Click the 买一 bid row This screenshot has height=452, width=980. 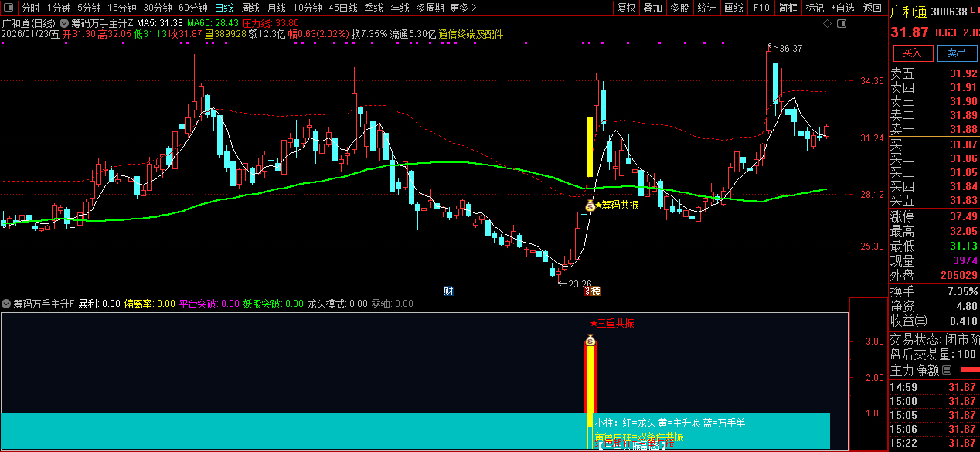(x=934, y=144)
